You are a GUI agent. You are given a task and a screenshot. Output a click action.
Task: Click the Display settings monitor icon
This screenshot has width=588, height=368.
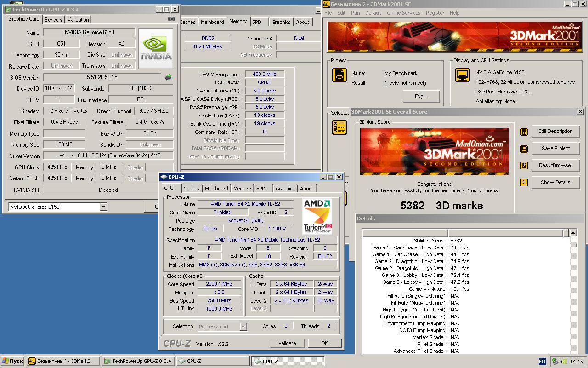click(x=463, y=75)
